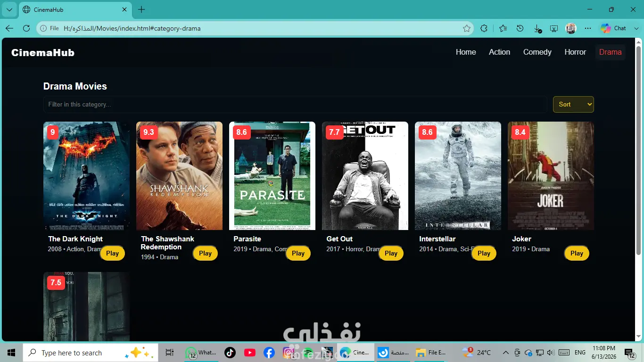Play Get Out
The width and height of the screenshot is (644, 362).
[391, 253]
